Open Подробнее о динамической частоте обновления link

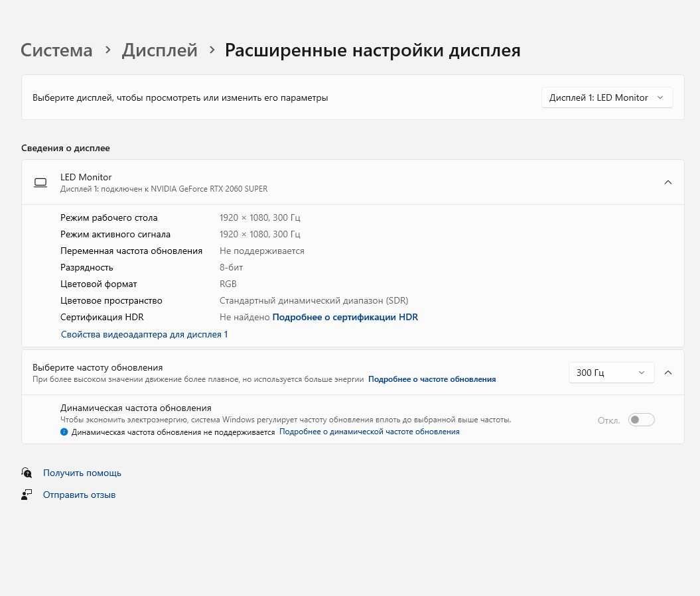coord(369,432)
